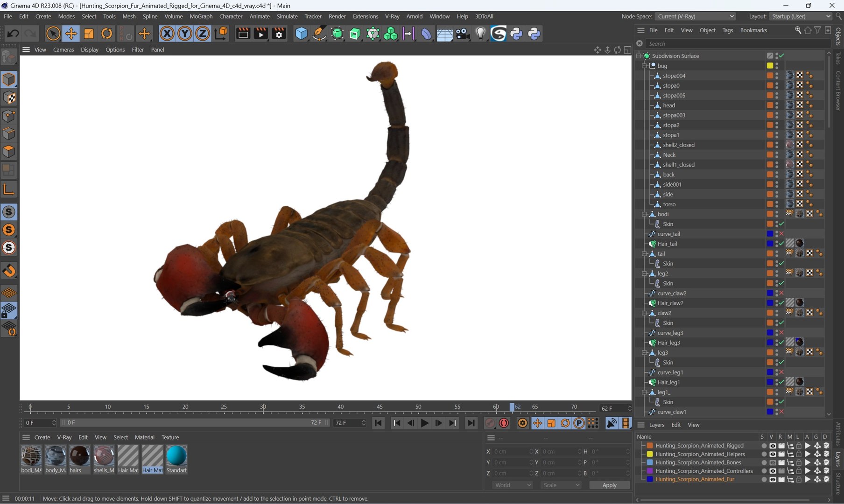The width and height of the screenshot is (844, 504).
Task: Add a Cube primitive object
Action: (302, 34)
